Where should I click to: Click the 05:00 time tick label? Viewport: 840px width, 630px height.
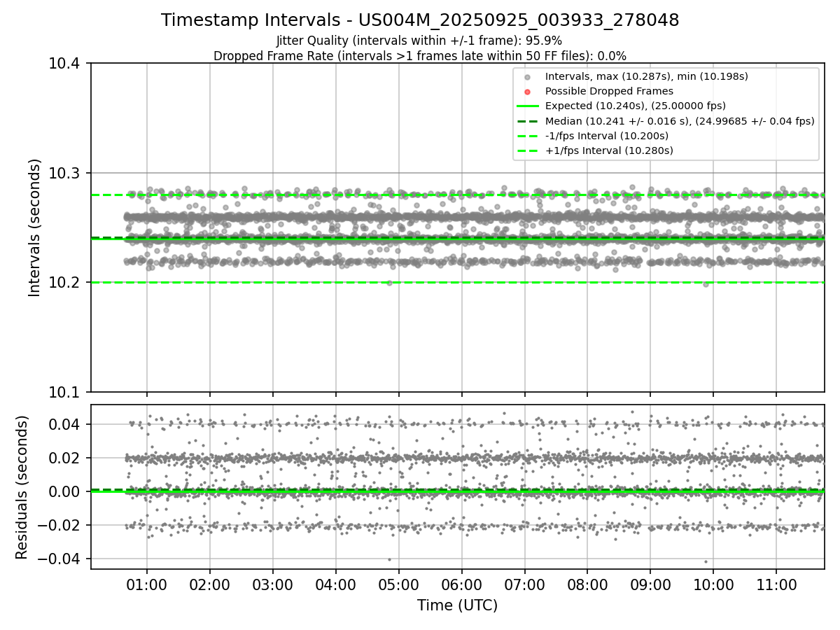click(x=398, y=584)
